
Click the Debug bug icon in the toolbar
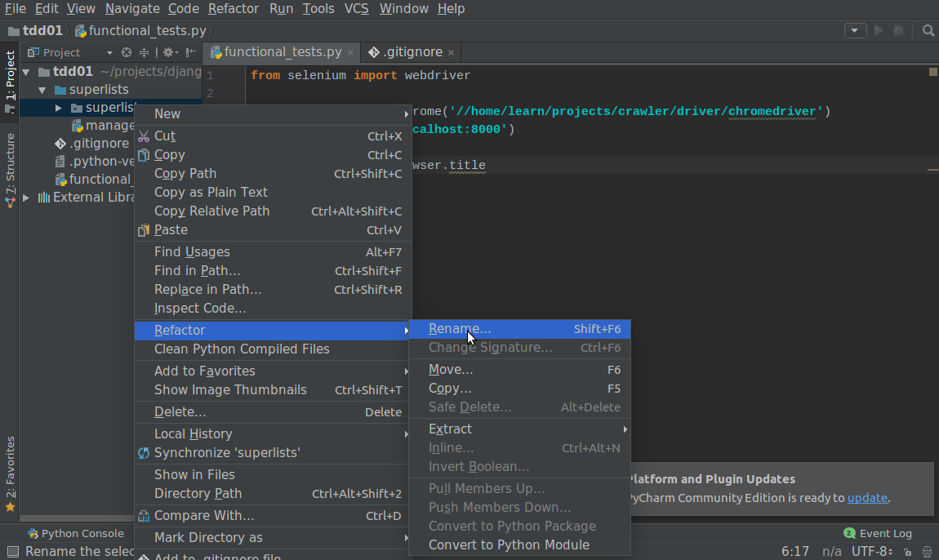point(898,31)
